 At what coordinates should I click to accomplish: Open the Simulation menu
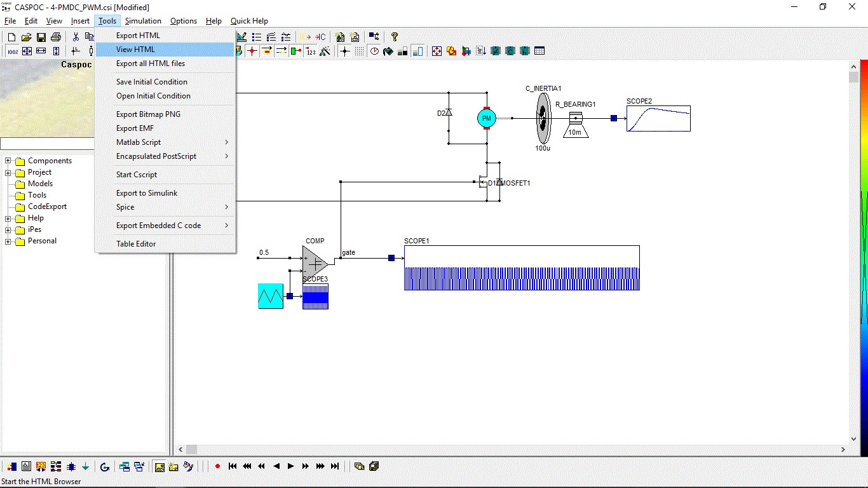(143, 21)
